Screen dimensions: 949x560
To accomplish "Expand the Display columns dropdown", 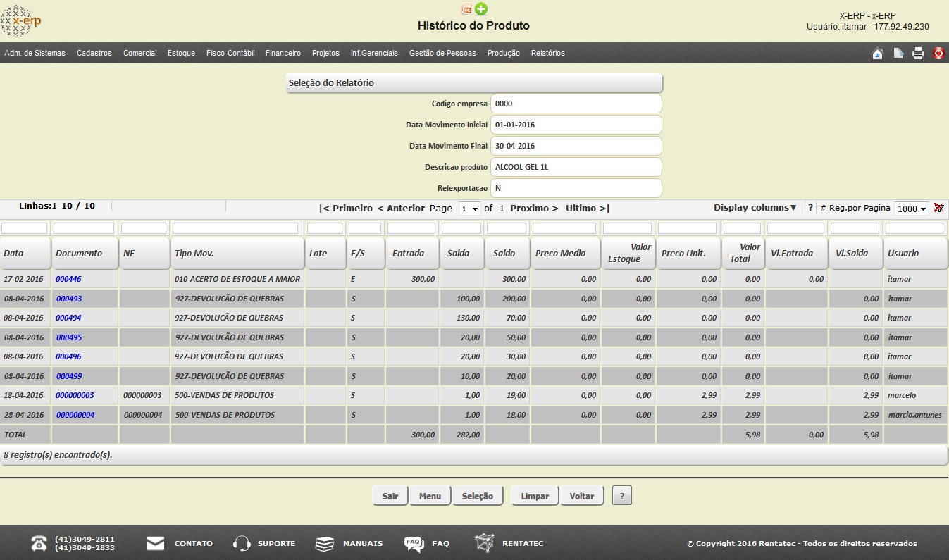I will [755, 208].
